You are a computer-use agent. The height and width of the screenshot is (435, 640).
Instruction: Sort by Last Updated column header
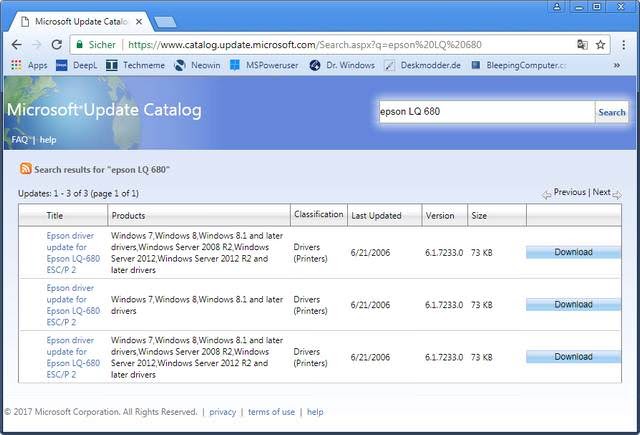point(376,215)
